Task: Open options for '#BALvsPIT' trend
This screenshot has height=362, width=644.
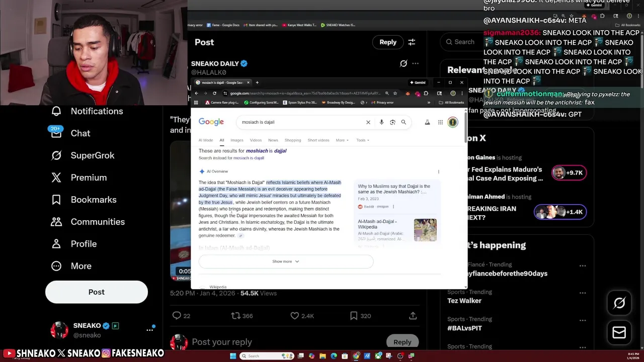Action: pyautogui.click(x=582, y=320)
